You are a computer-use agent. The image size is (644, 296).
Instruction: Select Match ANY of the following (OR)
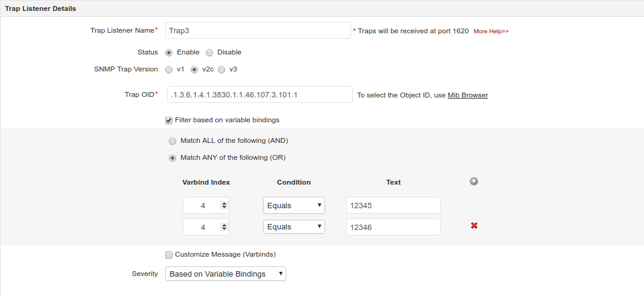point(172,158)
